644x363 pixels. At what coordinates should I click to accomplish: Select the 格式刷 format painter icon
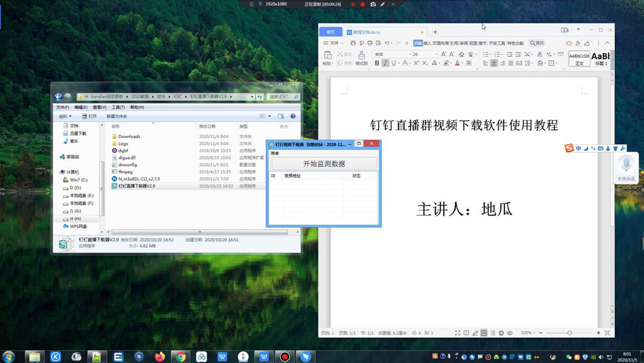coord(361,57)
